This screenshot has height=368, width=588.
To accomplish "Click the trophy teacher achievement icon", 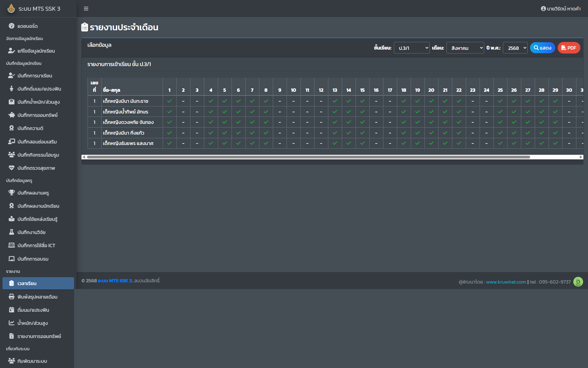I will [11, 193].
